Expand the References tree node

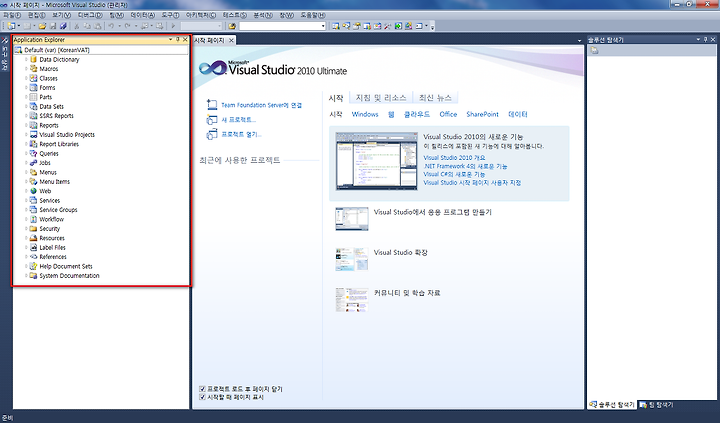[x=26, y=257]
